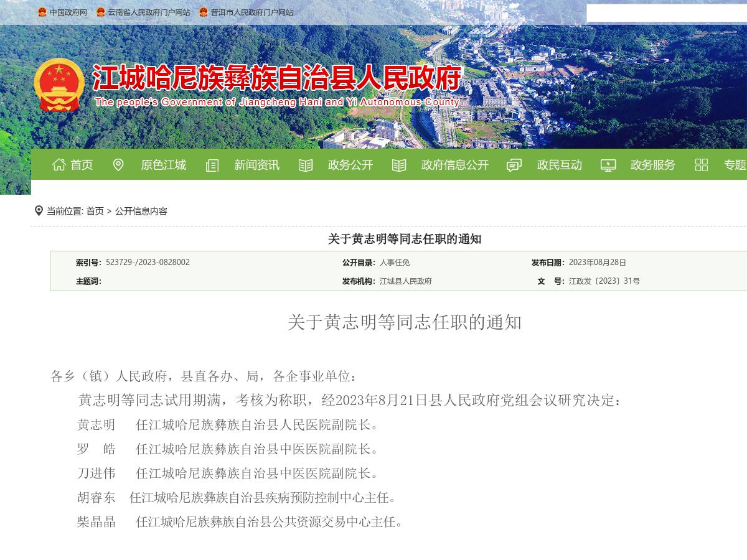The width and height of the screenshot is (747, 560).
Task: Open the 中国政府网 link
Action: pos(70,12)
